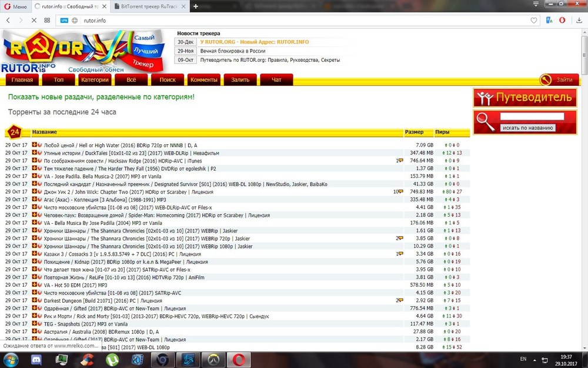Show hidden system tray icons
Screen dimensions: 588x368
[x=534, y=360]
